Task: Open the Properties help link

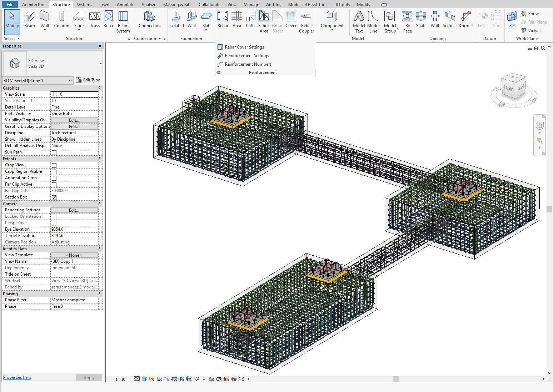Action: click(x=17, y=377)
